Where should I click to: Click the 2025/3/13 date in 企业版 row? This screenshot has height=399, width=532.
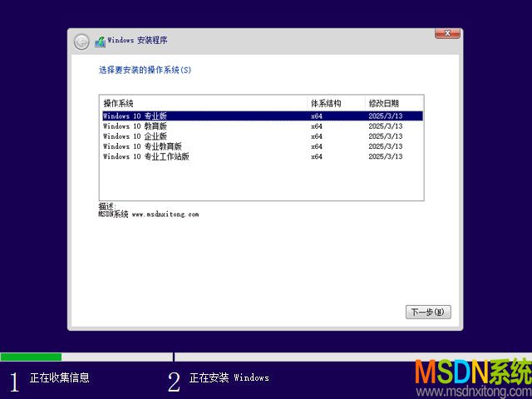tap(386, 136)
